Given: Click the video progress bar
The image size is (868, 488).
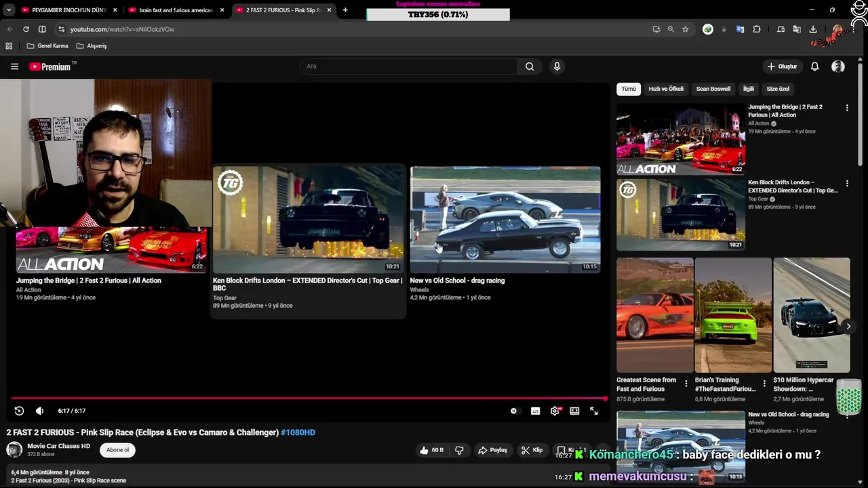Looking at the screenshot, I should [x=309, y=399].
